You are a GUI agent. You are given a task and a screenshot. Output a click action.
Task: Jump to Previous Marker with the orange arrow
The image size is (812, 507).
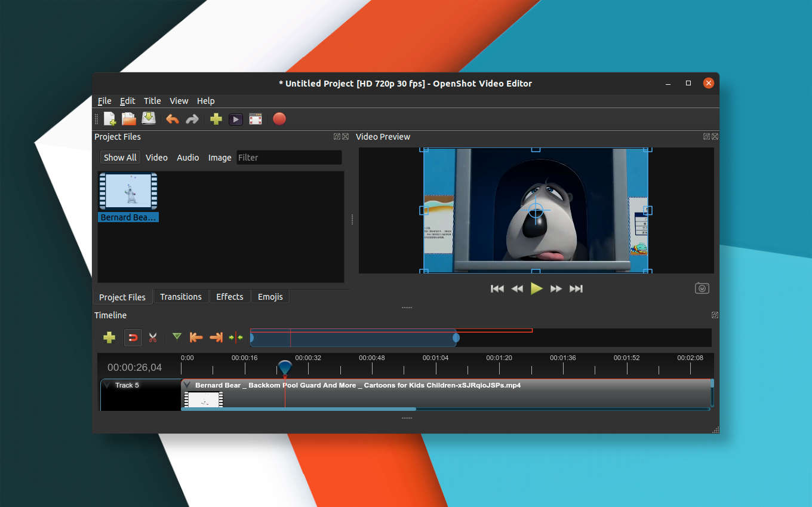tap(196, 337)
